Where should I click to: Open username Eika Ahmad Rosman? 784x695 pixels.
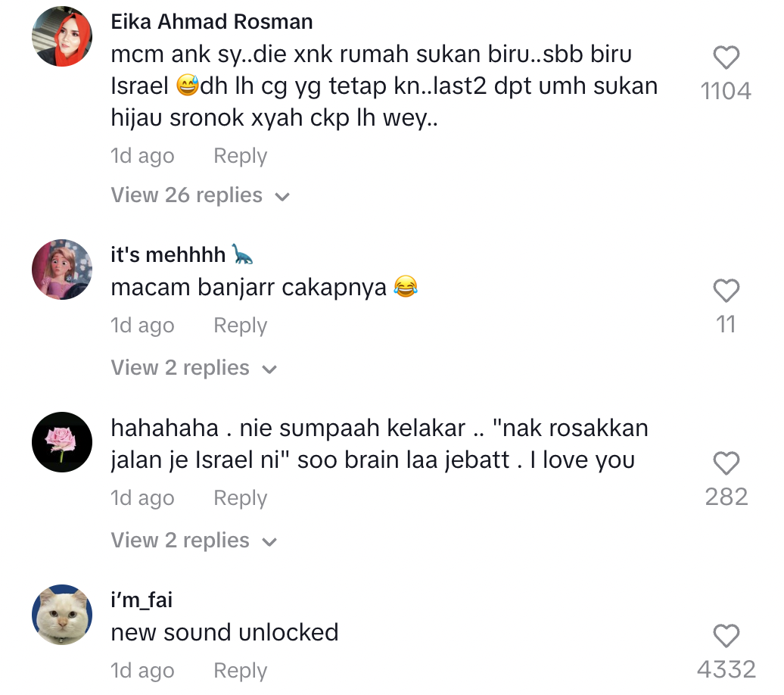[x=212, y=22]
